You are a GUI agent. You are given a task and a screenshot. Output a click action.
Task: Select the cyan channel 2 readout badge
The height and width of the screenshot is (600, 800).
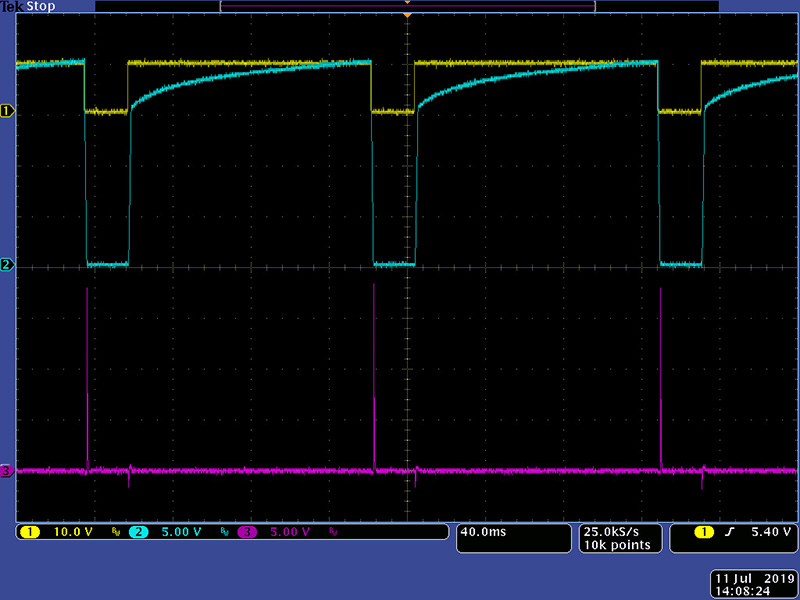click(138, 532)
